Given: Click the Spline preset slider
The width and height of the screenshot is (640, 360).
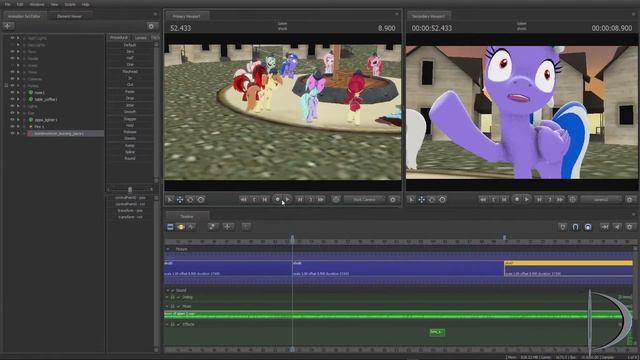Looking at the screenshot, I should coord(130,152).
